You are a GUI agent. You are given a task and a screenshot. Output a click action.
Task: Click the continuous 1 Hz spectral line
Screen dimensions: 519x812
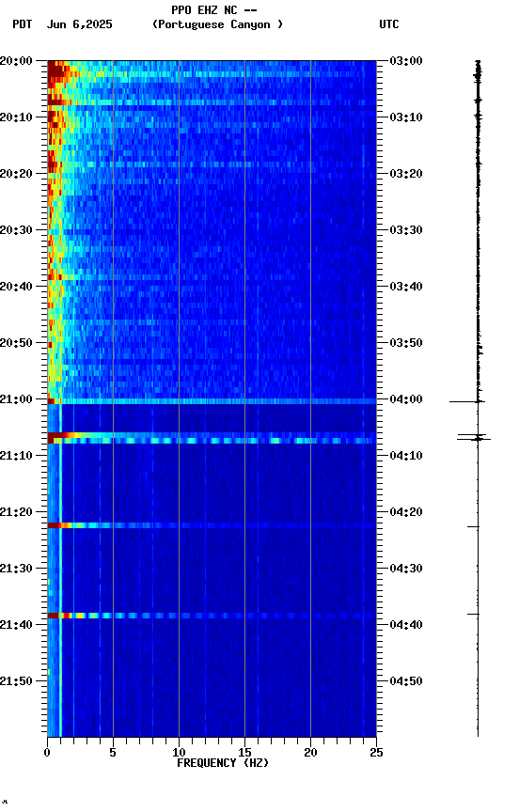coord(60,570)
